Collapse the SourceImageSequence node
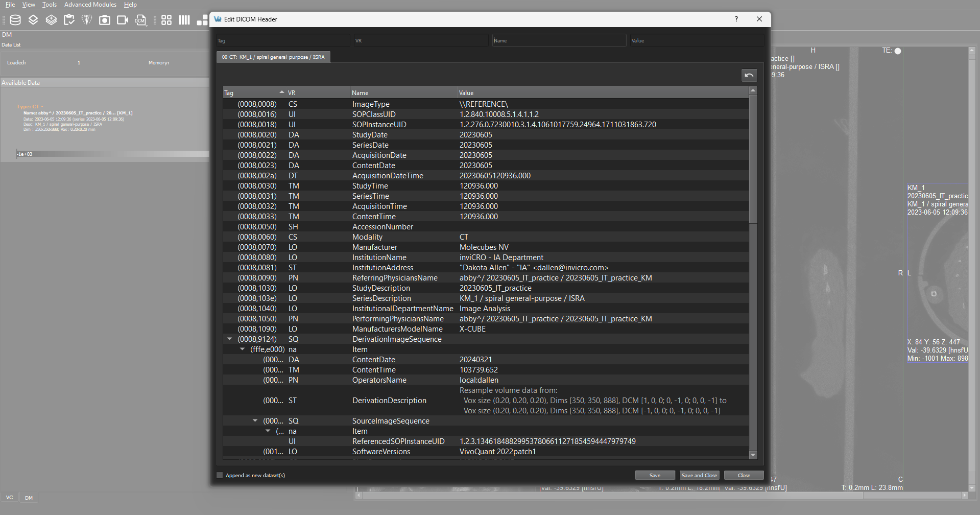The image size is (980, 515). 255,421
